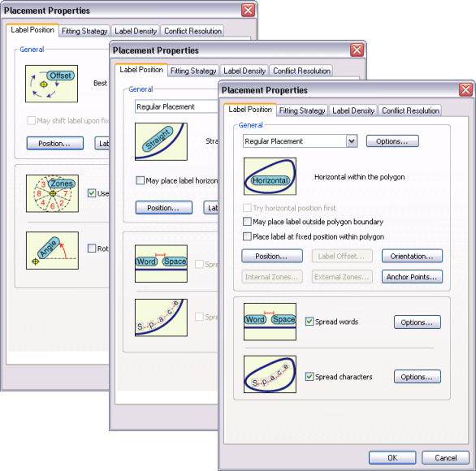Select Fitting Strategy tab in back window
The height and width of the screenshot is (471, 476).
click(84, 31)
